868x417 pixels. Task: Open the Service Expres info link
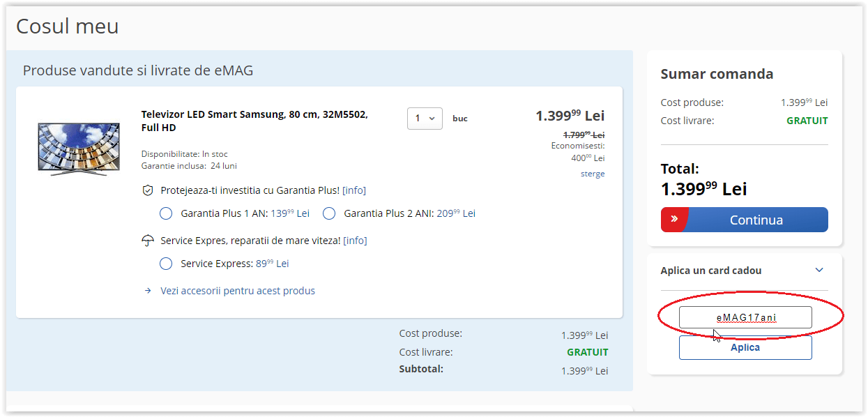tap(355, 241)
